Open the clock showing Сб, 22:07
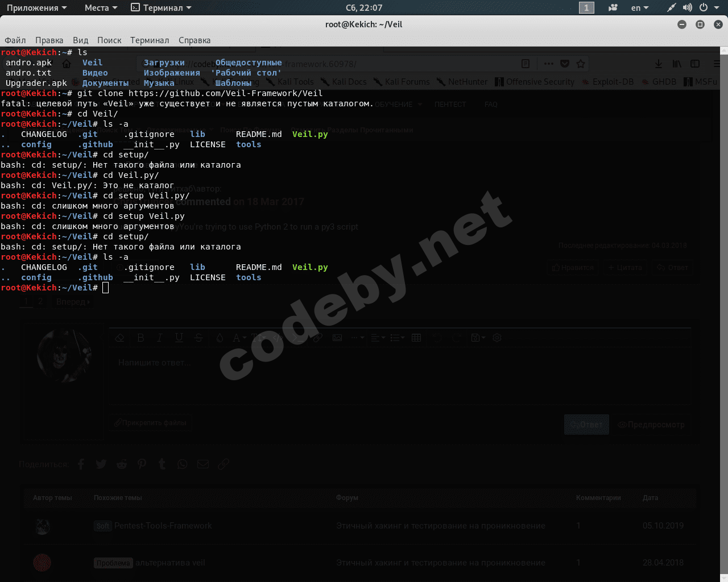Viewport: 728px width, 582px height. (364, 7)
